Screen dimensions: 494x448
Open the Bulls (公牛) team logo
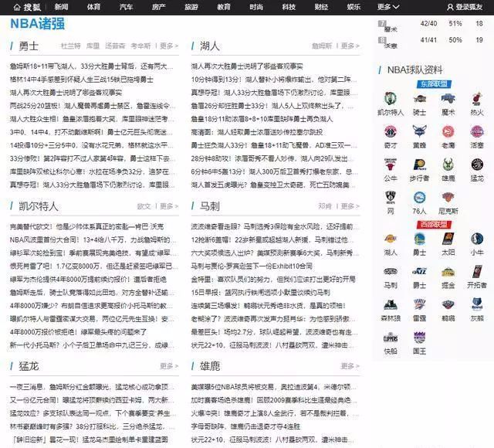tap(390, 165)
